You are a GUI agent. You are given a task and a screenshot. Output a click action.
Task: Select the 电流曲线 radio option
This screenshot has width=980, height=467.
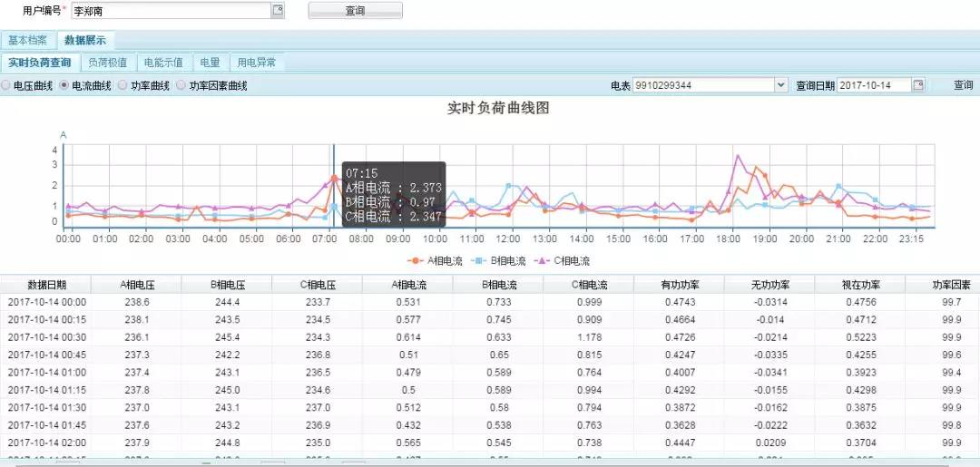[x=64, y=85]
